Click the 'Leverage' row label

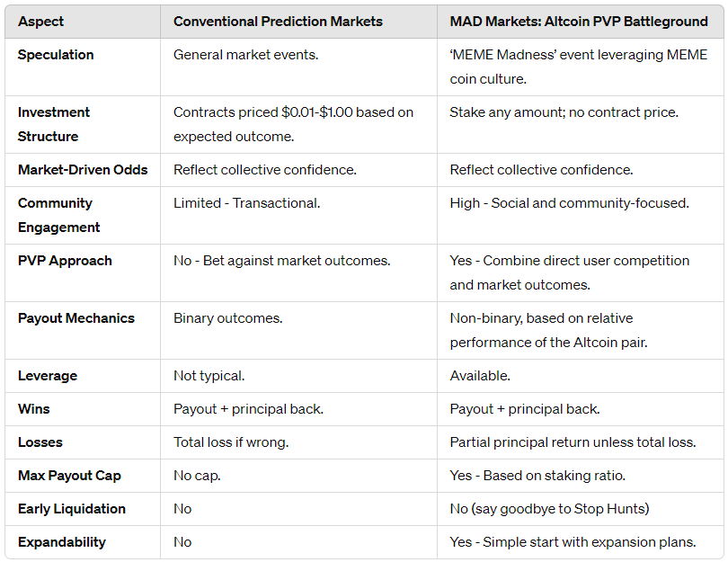(48, 376)
